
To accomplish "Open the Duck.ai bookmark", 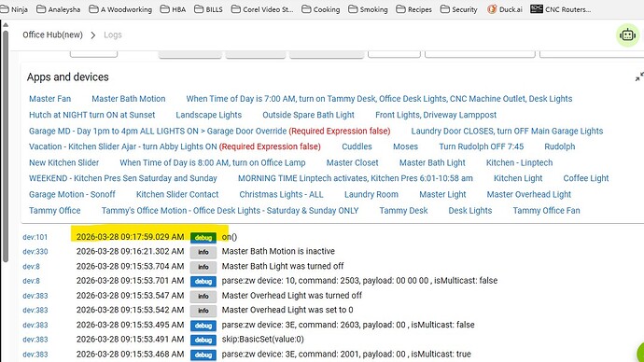I will 505,9.
